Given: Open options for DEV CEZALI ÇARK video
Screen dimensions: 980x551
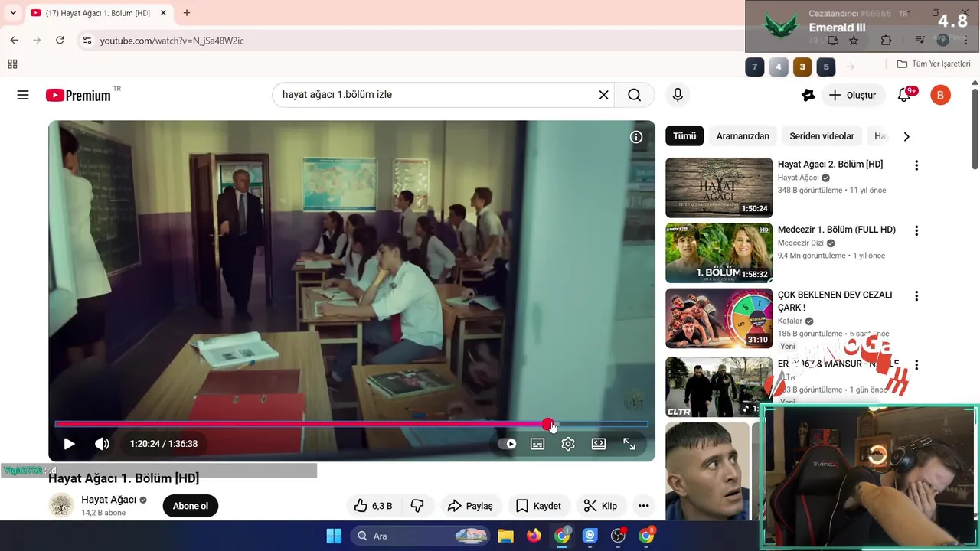Looking at the screenshot, I should (916, 296).
